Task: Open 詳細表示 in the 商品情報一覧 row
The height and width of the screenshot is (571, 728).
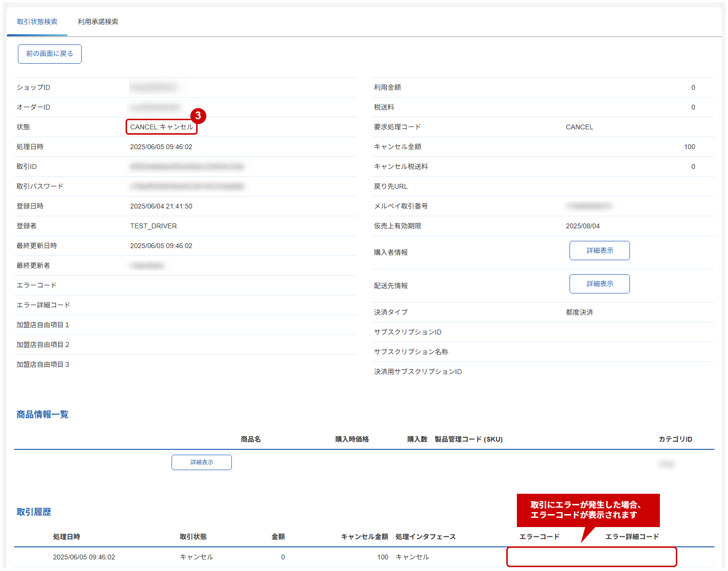Action: tap(201, 462)
